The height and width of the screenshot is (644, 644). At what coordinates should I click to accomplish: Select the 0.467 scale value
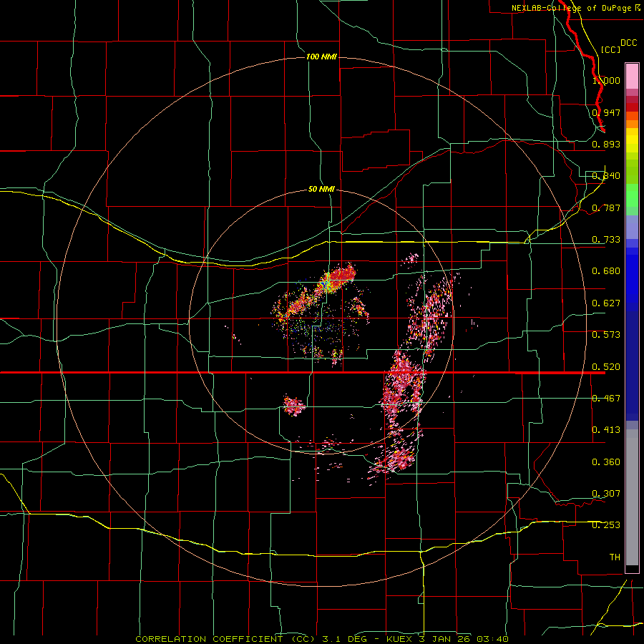(606, 399)
